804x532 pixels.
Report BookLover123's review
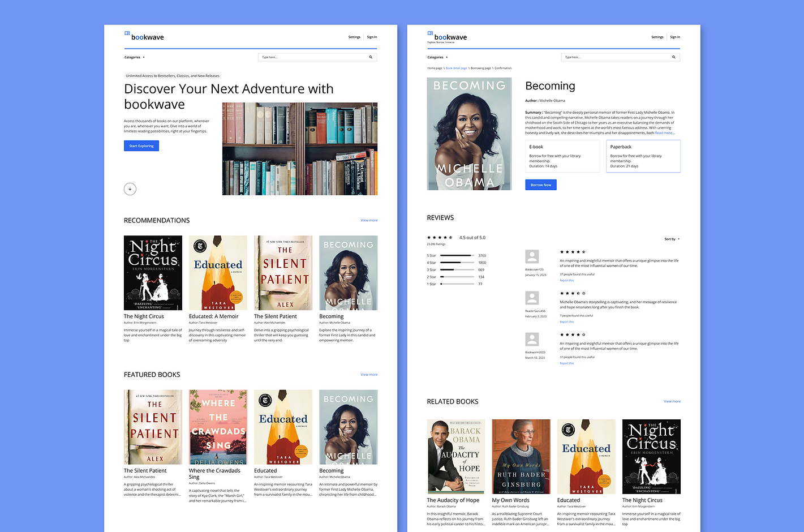click(x=566, y=280)
